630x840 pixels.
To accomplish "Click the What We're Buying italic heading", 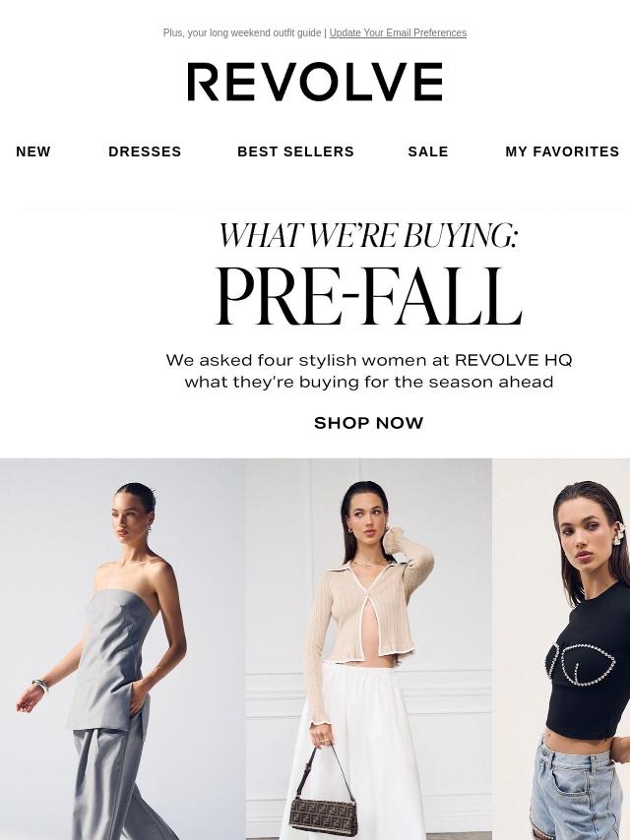I will [368, 235].
